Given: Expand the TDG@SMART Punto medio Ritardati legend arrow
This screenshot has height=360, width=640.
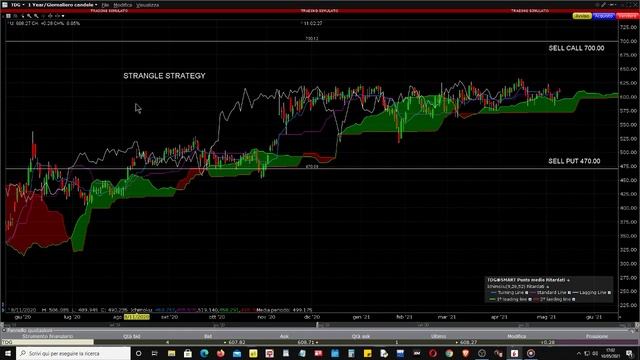Looking at the screenshot, I should pyautogui.click(x=568, y=280).
